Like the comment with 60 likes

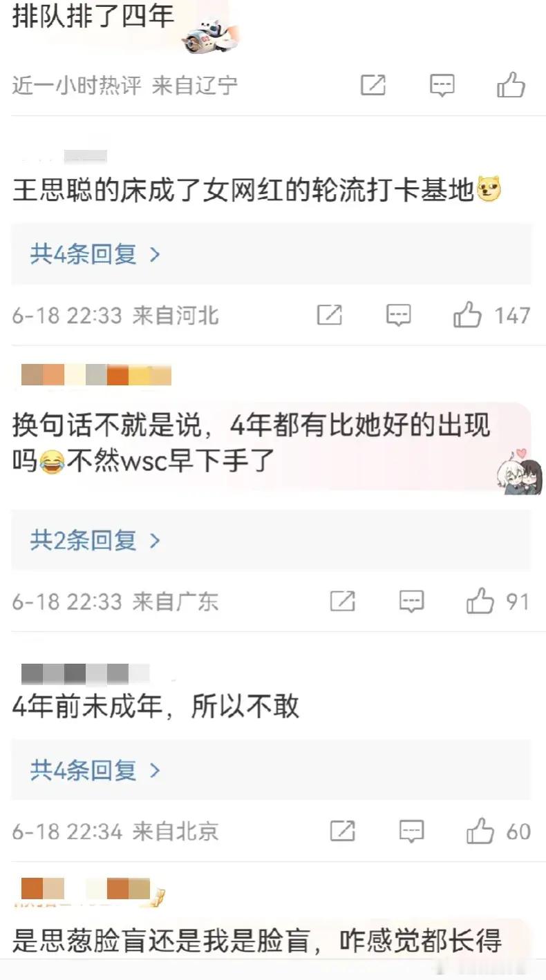tap(480, 831)
